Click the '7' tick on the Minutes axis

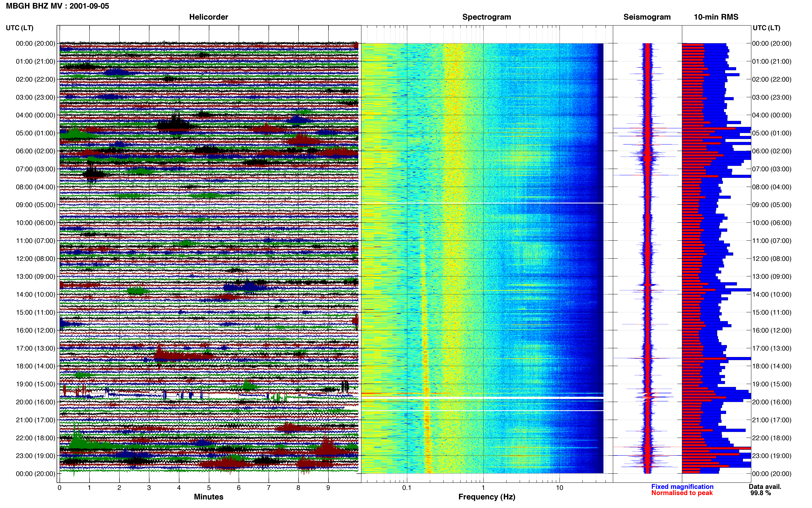tap(269, 488)
